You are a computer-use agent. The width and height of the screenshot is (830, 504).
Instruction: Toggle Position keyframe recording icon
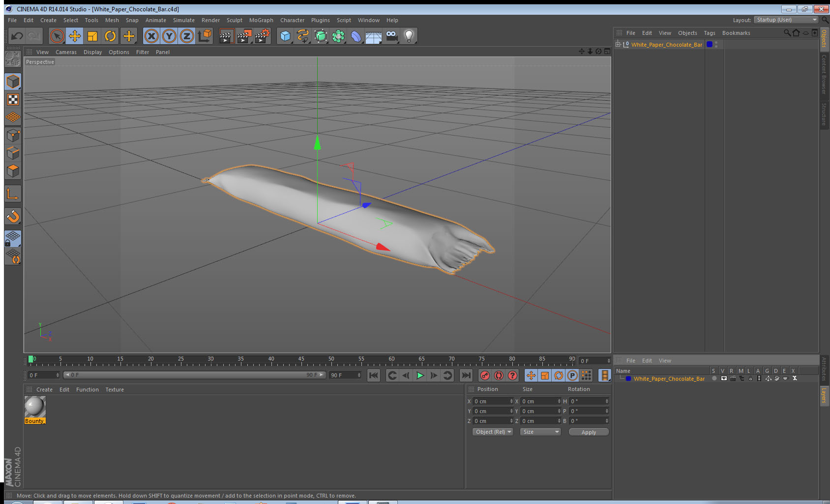(x=531, y=375)
